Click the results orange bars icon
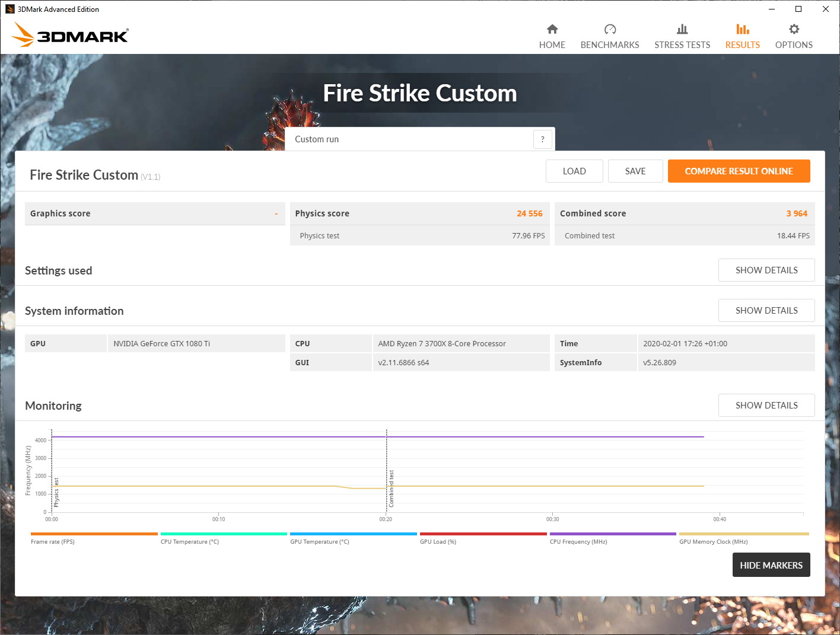Viewport: 840px width, 635px height. click(743, 29)
